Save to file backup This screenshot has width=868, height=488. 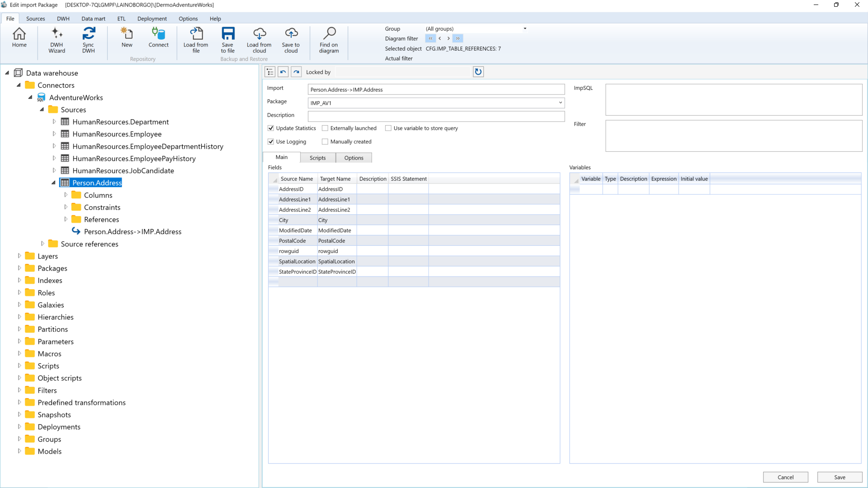[228, 40]
